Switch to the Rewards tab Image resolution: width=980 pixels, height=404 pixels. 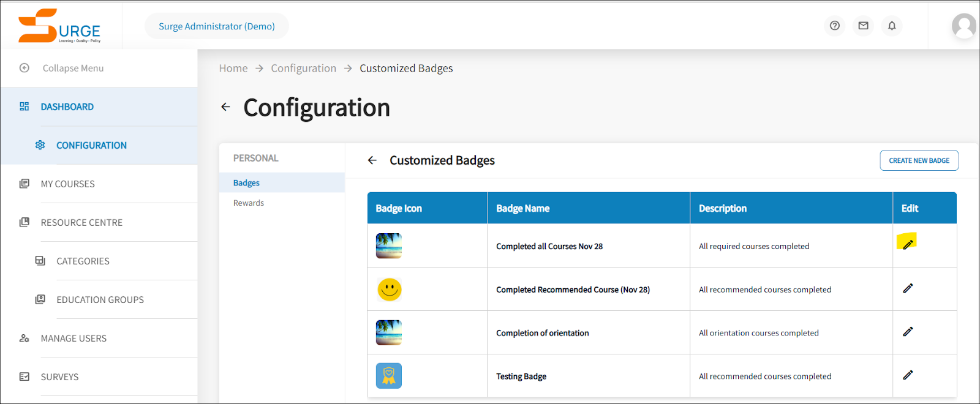(x=248, y=203)
